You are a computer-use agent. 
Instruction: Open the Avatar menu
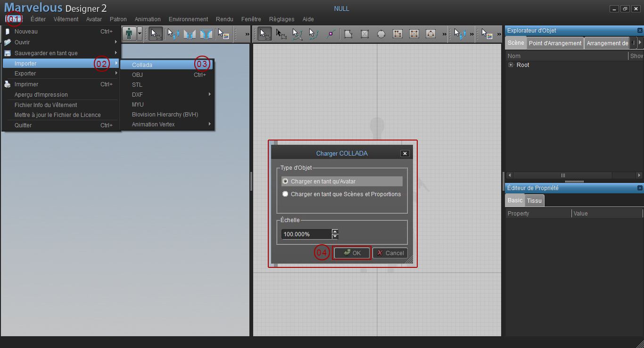[x=94, y=19]
